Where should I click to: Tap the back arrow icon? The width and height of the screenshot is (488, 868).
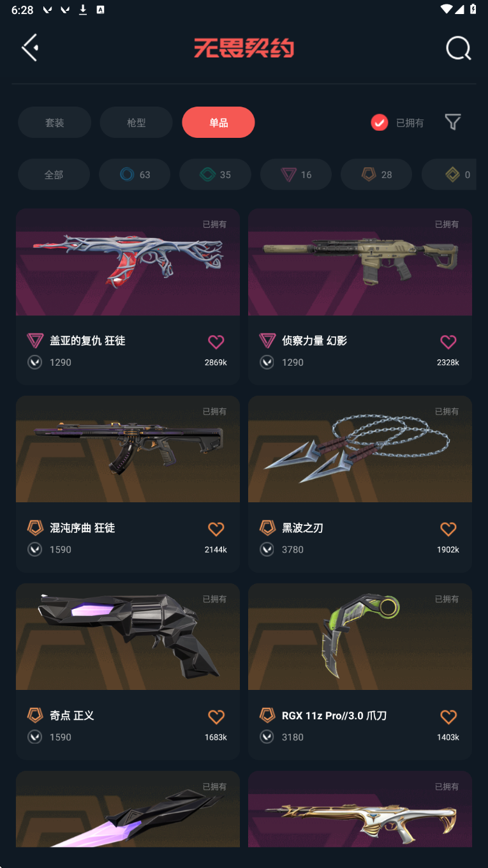point(30,48)
